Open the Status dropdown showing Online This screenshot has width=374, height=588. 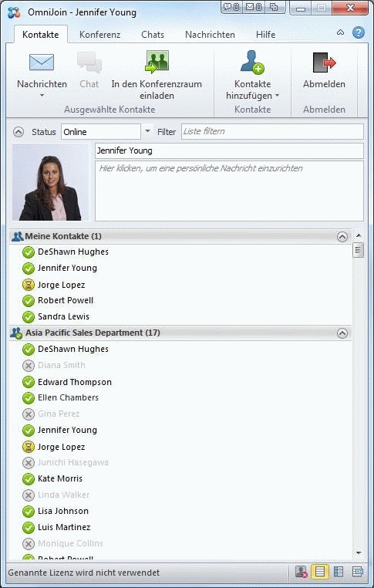click(106, 132)
